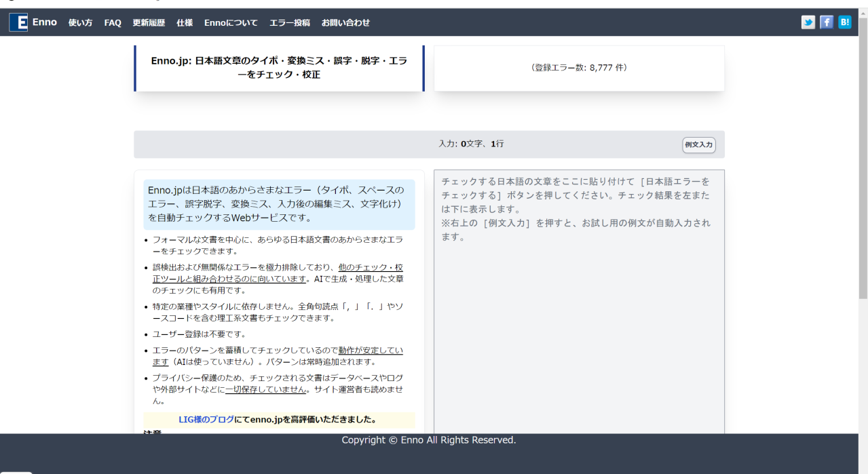Open the お問い合わせ menu item
Viewport: 868px width, 474px height.
345,22
